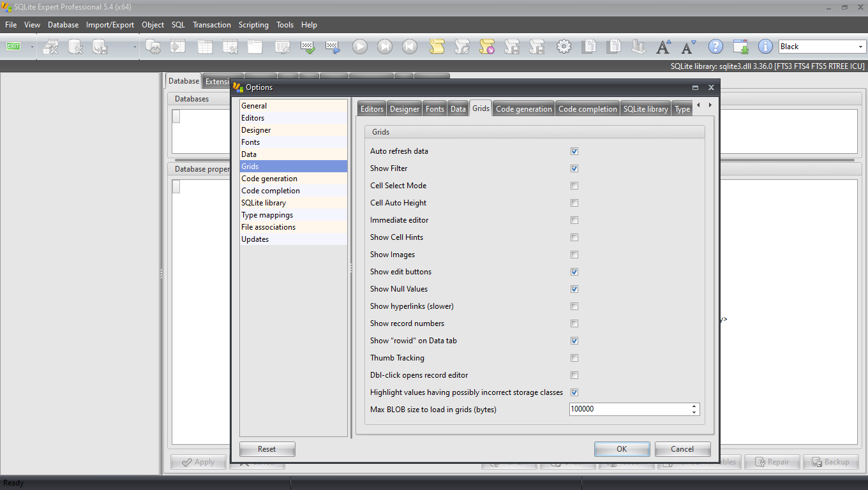This screenshot has height=490, width=868.
Task: Open options via the gear toolbar icon
Action: click(x=564, y=47)
